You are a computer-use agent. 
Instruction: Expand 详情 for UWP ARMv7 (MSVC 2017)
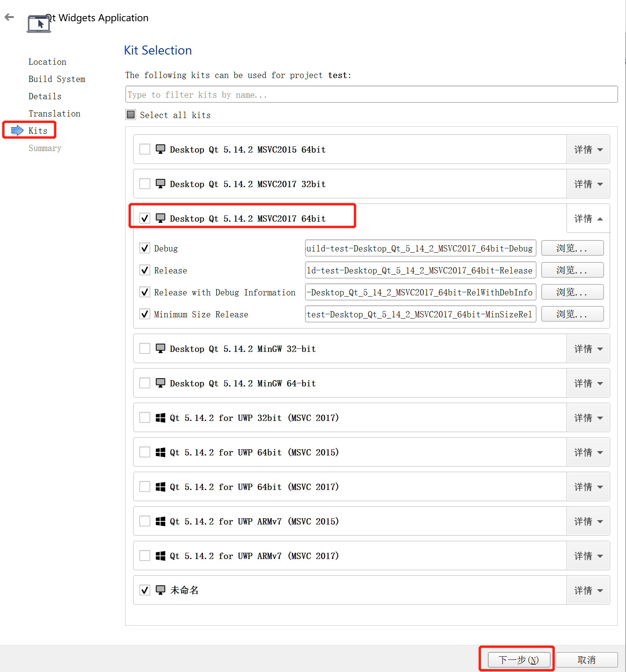pos(588,555)
